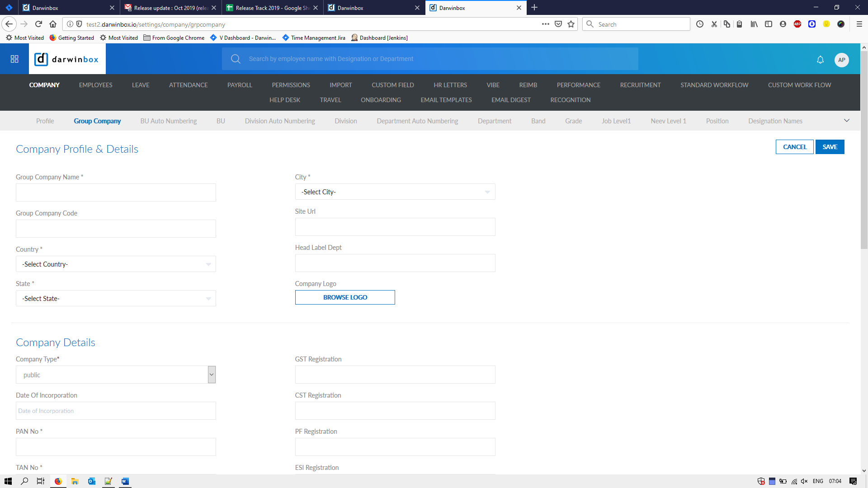This screenshot has width=868, height=488.
Task: Click the Group Company Name input field
Action: [x=116, y=192]
